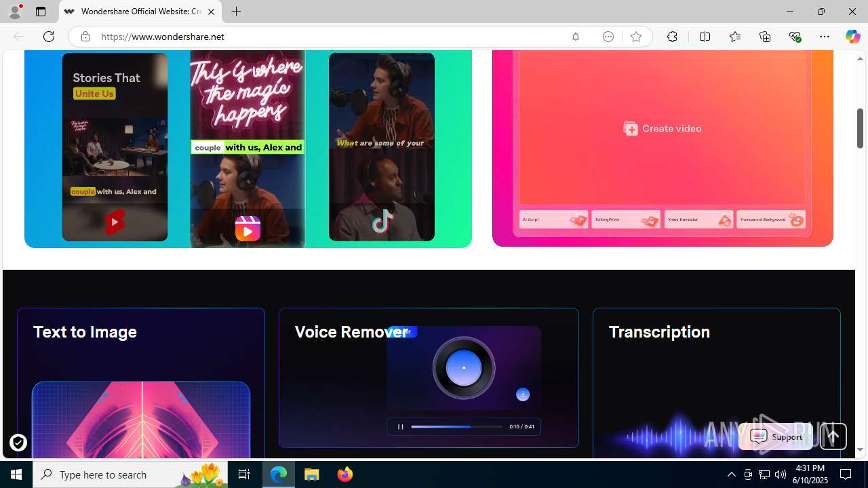
Task: Launch Firefox from the taskbar
Action: click(x=344, y=474)
